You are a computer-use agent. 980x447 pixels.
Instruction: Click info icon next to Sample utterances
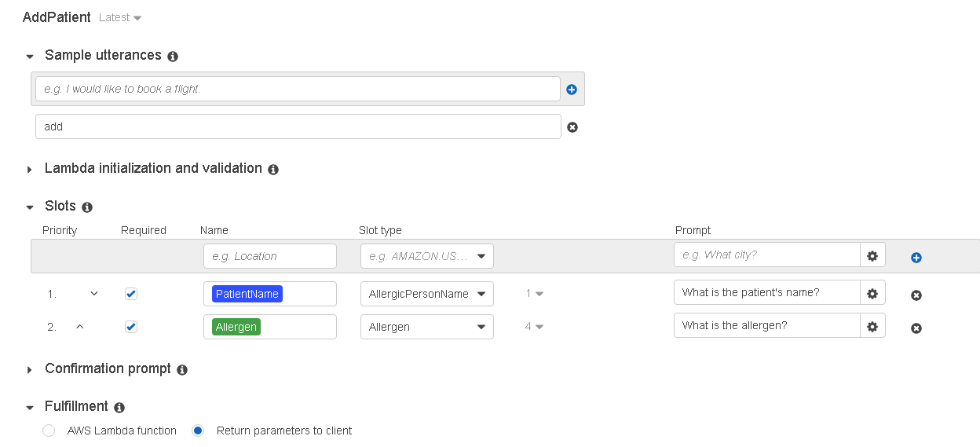pos(173,57)
